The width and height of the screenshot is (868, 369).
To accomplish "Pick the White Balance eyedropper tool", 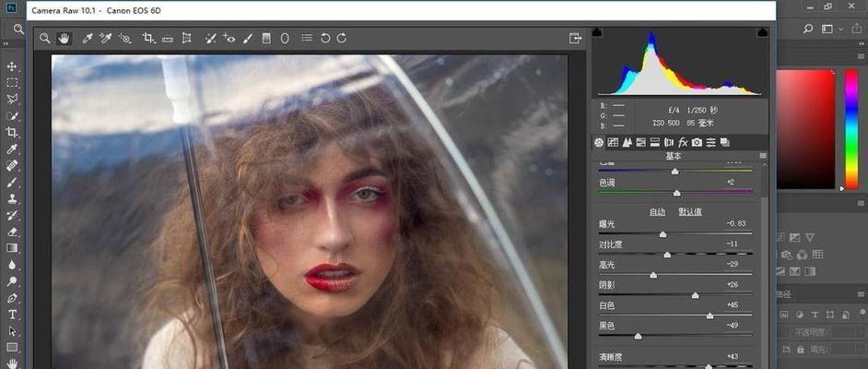I will click(x=87, y=38).
